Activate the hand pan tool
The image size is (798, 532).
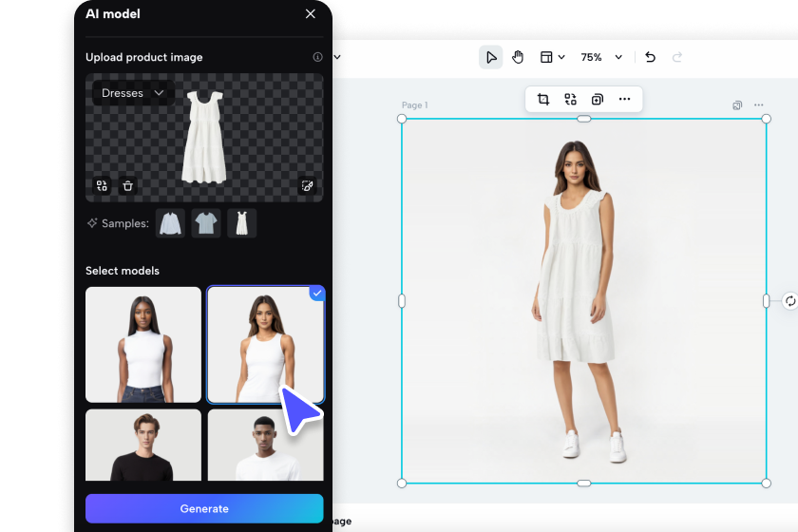point(518,57)
